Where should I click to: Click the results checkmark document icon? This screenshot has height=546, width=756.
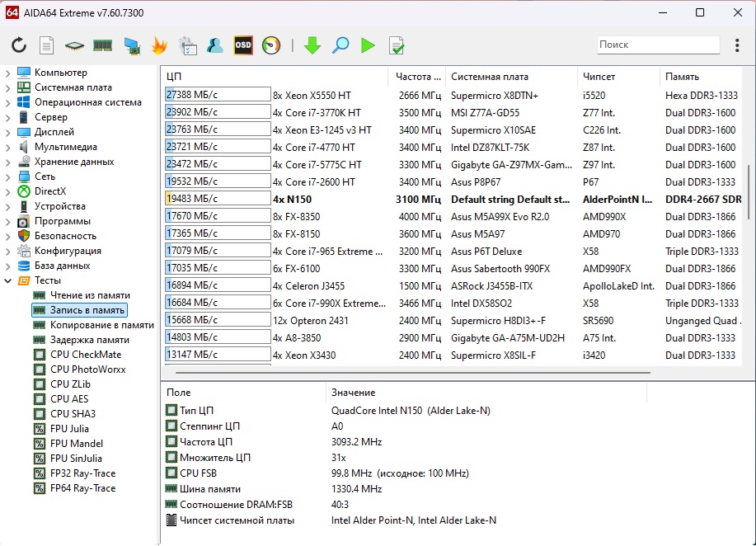point(397,45)
